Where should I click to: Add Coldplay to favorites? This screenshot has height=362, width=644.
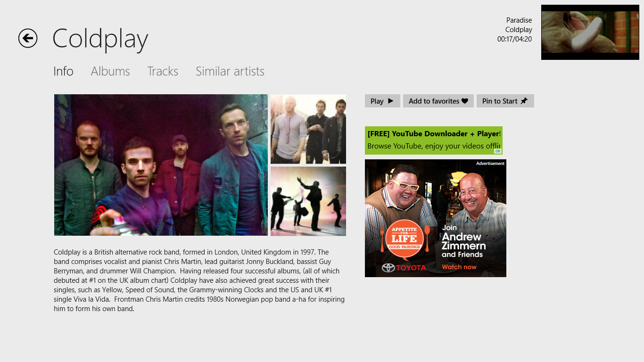(438, 101)
